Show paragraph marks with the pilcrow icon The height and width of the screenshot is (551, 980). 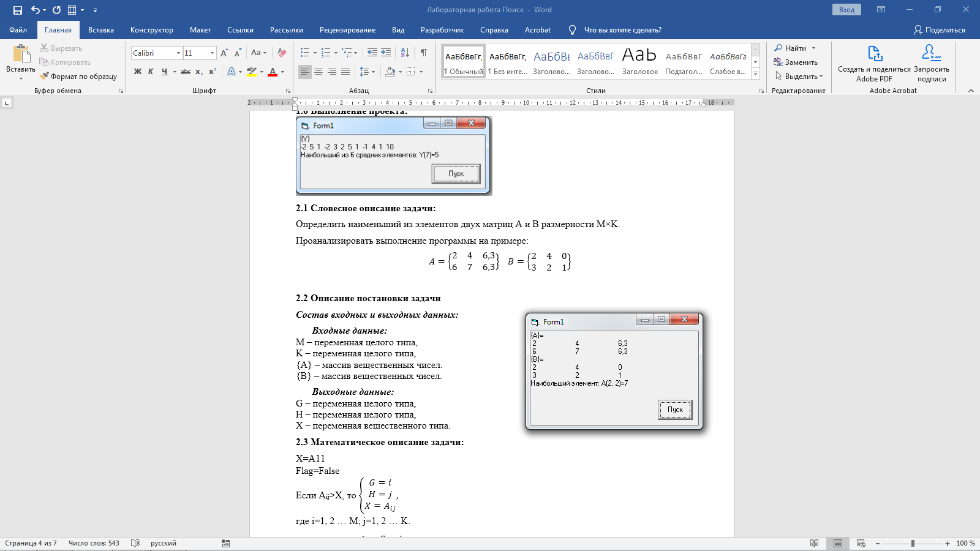423,53
